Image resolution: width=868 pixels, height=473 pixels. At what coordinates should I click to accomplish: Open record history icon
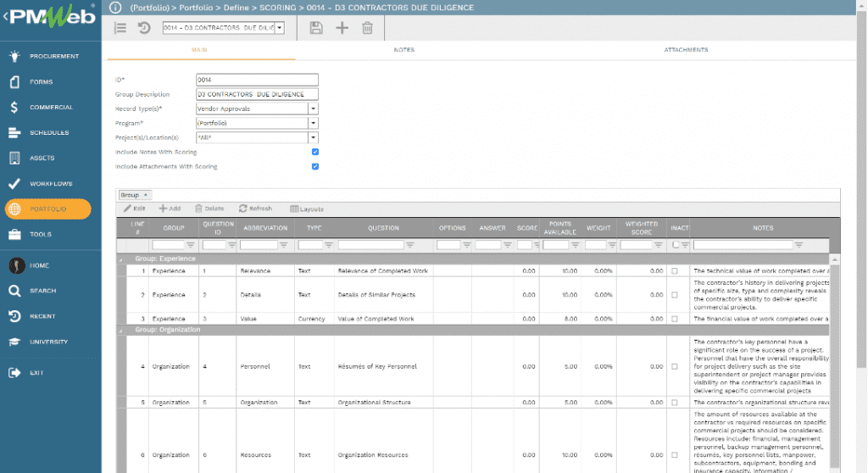pos(144,28)
